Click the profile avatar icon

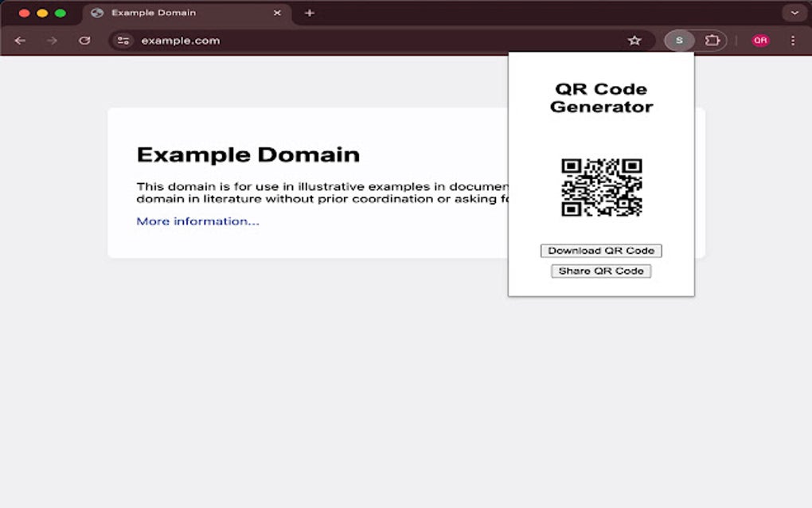679,40
